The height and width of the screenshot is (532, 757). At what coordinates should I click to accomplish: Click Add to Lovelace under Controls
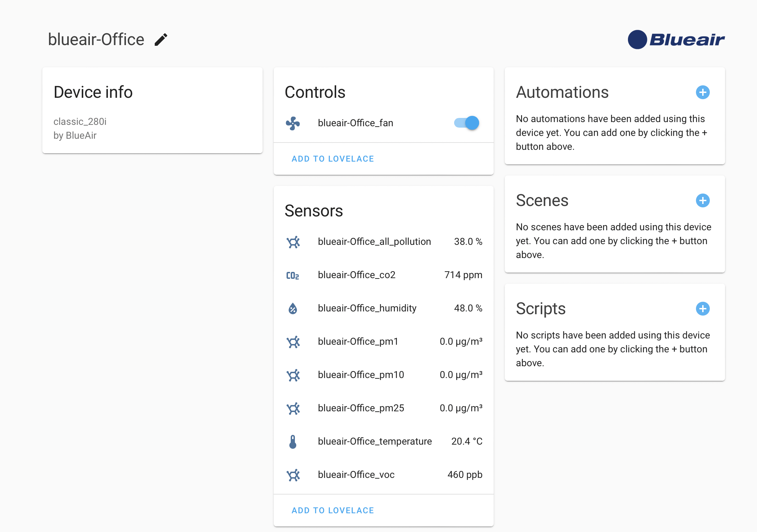pyautogui.click(x=333, y=159)
